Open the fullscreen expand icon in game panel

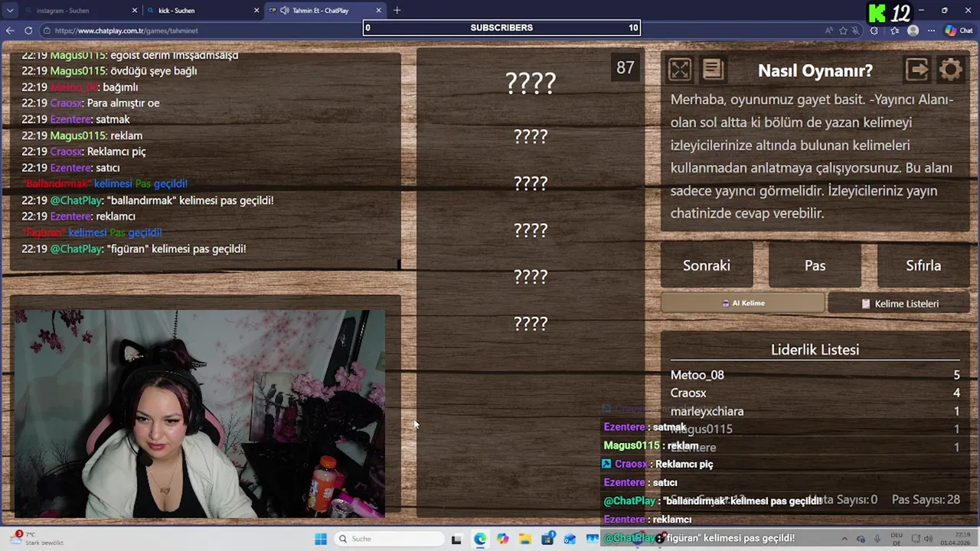680,70
